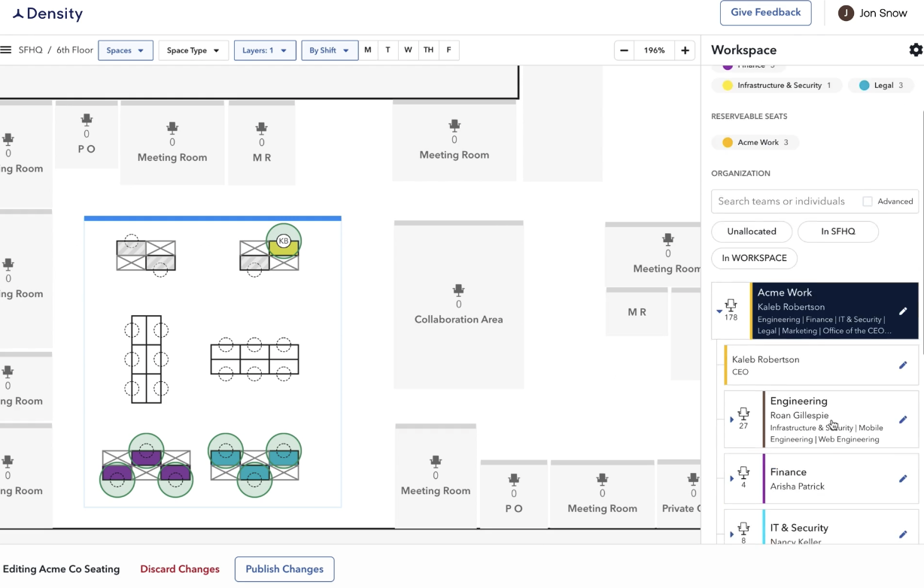Select Infrastructure & Security yellow chip
Viewport: 924px width, 588px height.
pyautogui.click(x=777, y=86)
